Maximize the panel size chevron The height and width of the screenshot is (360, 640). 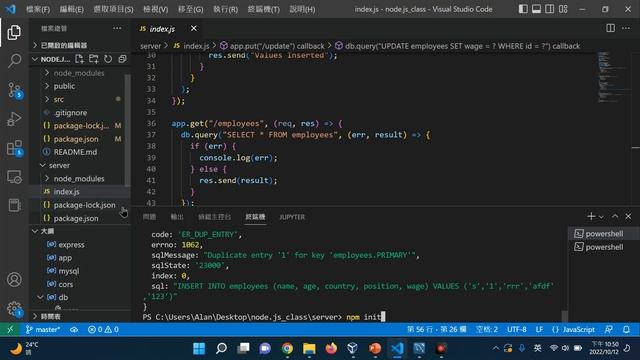tap(615, 216)
